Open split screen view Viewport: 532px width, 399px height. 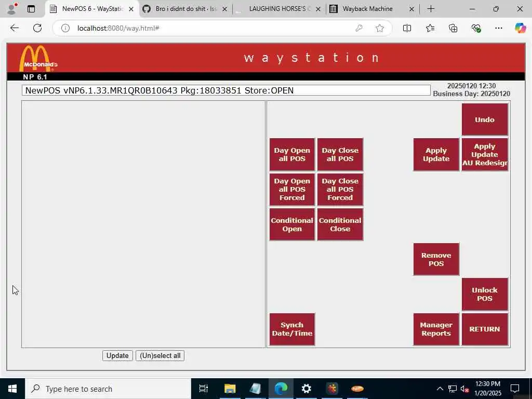pyautogui.click(x=407, y=28)
